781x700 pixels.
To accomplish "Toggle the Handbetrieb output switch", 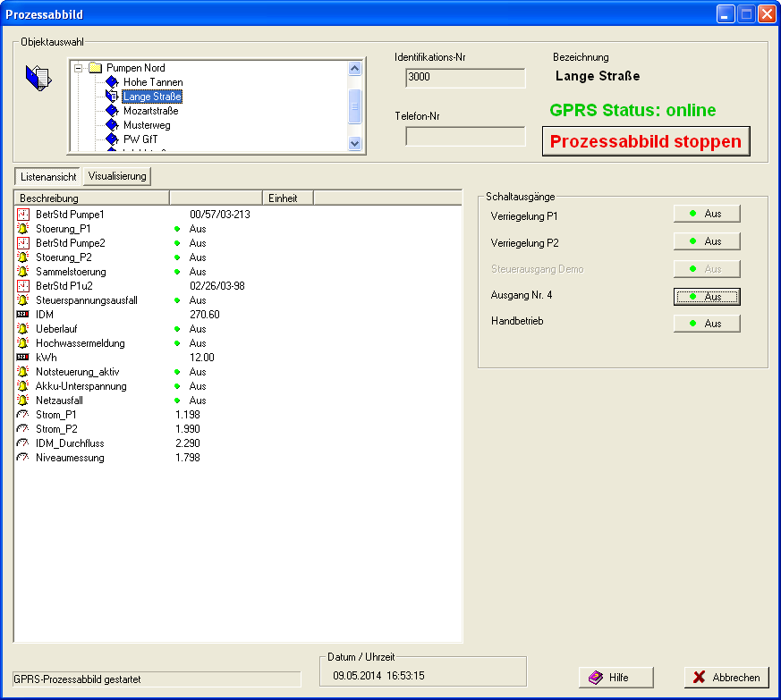I will 706,324.
